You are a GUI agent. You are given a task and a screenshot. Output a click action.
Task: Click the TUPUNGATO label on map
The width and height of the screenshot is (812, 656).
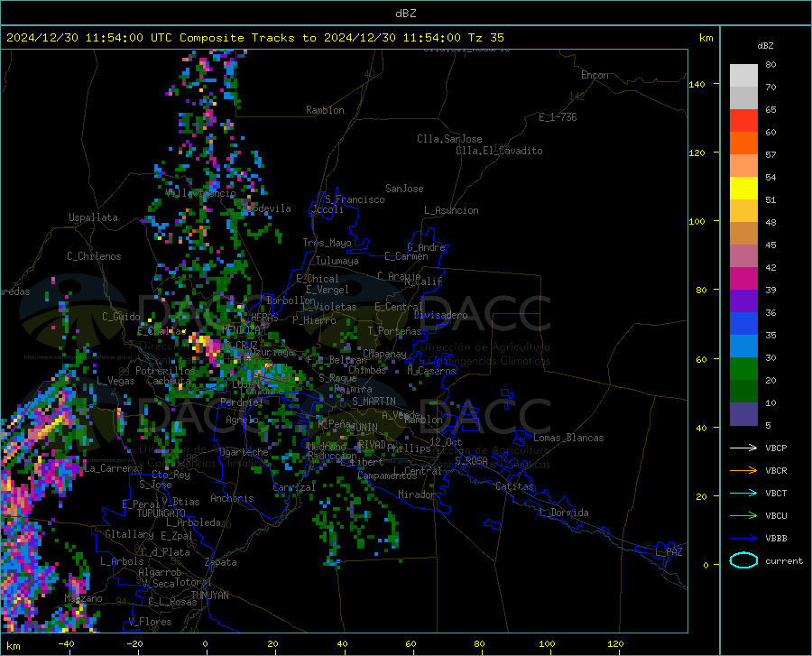click(161, 513)
